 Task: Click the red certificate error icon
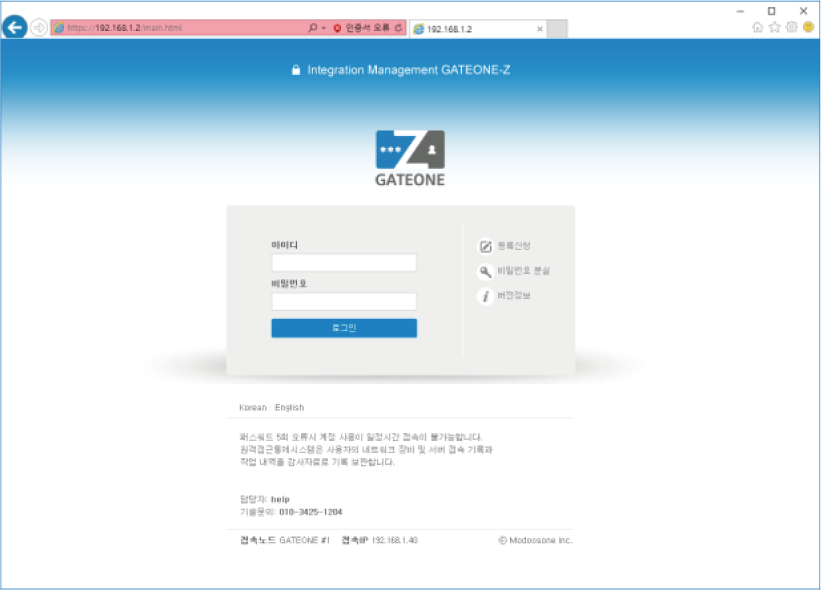pos(337,28)
